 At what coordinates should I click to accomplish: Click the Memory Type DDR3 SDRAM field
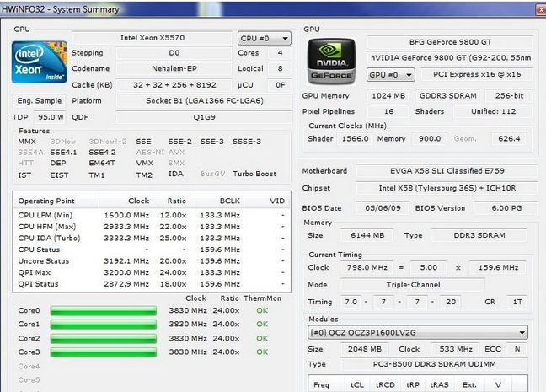(x=479, y=235)
